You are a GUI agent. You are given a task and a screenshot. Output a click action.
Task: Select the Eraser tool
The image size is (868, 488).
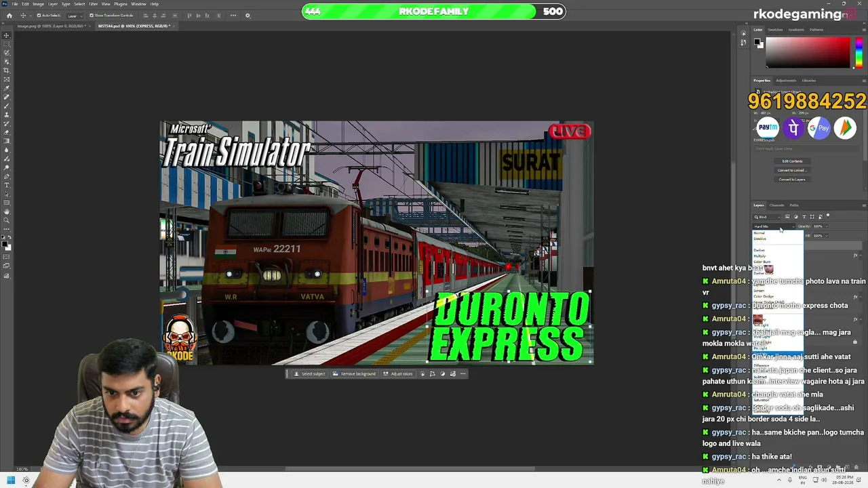click(7, 132)
